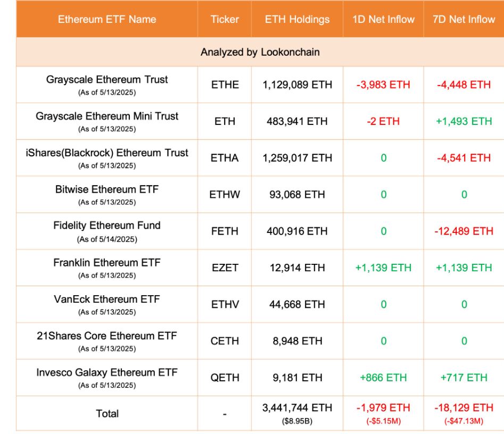Screen dimensions: 504x434
Task: Click the Ethereum ETF Name column header
Action: [x=107, y=19]
